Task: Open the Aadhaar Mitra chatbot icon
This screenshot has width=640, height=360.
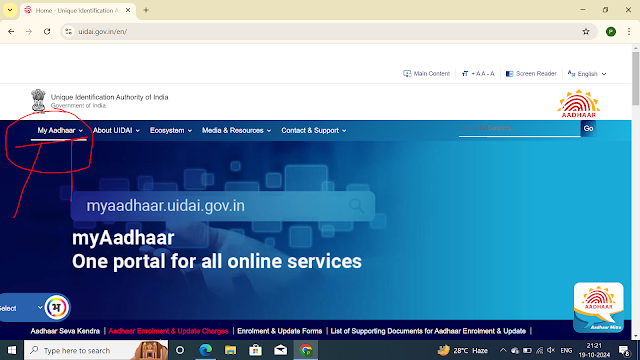Action: 598,307
